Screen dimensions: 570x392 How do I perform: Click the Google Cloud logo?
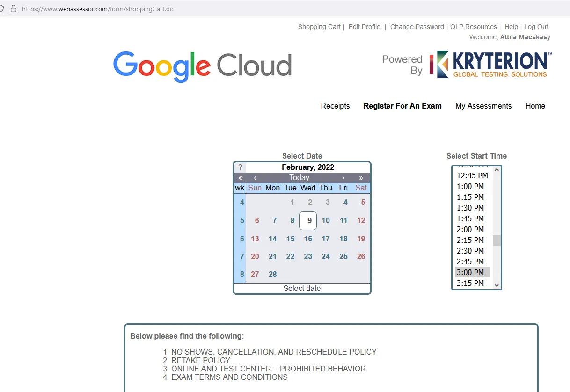pos(202,67)
